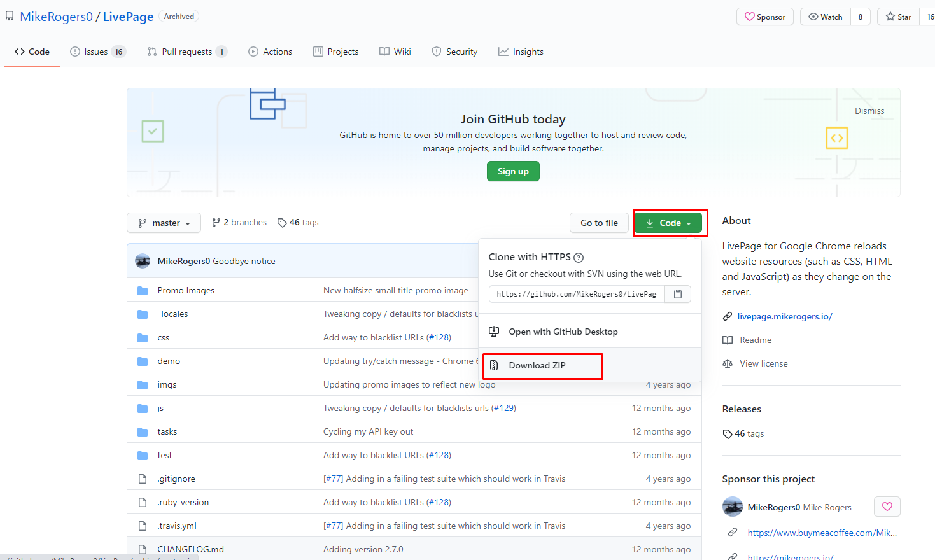This screenshot has width=935, height=560.
Task: Click the _locales folder icon
Action: (x=143, y=314)
